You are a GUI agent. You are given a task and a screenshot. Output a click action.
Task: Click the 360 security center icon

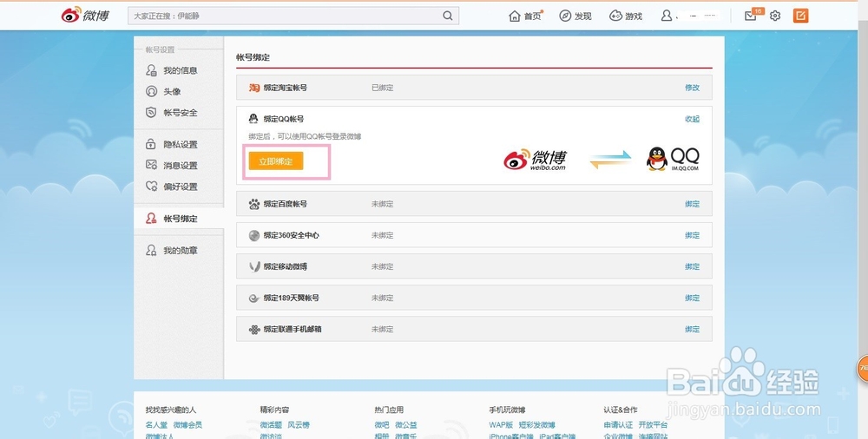pos(254,235)
